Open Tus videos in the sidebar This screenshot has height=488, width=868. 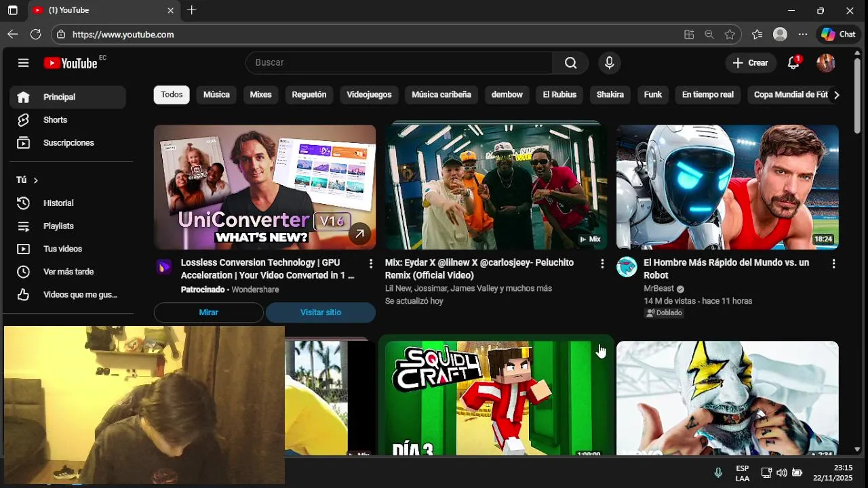tap(68, 249)
